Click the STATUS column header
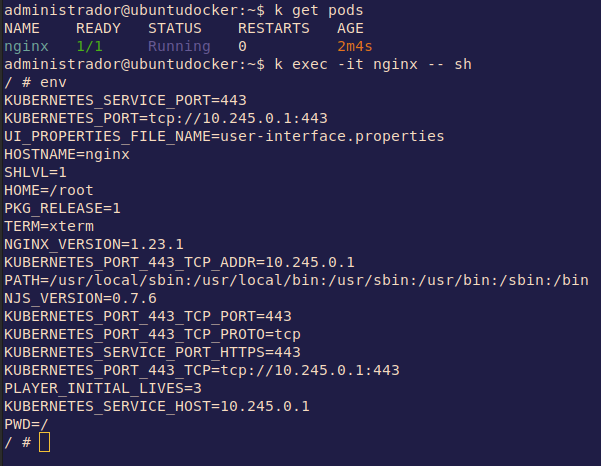Viewport: 601px width, 466px height. (175, 28)
